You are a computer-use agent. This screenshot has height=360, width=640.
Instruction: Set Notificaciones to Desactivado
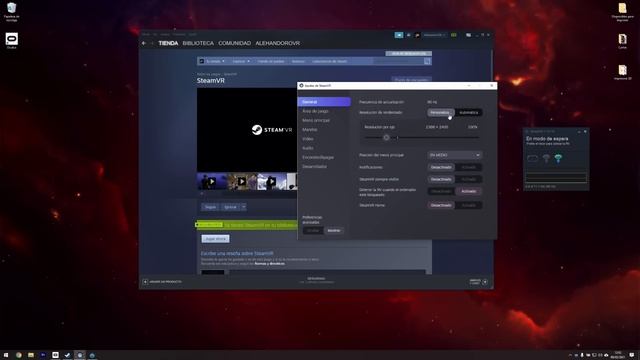point(441,167)
